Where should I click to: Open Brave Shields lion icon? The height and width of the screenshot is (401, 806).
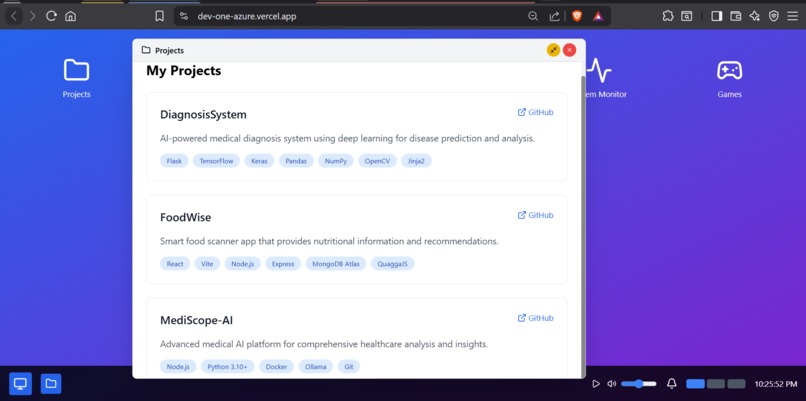(577, 16)
